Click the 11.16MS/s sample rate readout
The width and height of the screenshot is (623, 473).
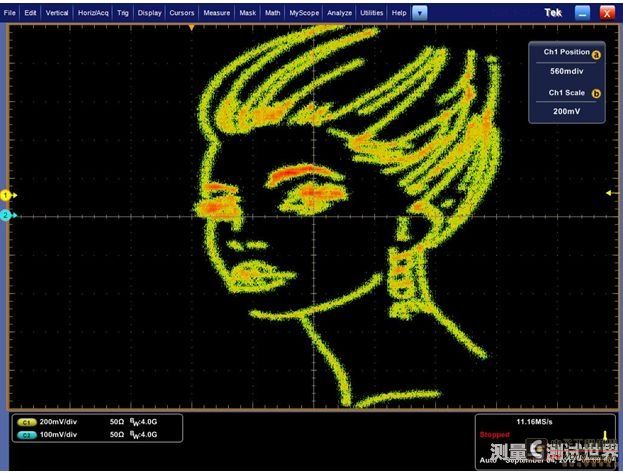pos(534,422)
